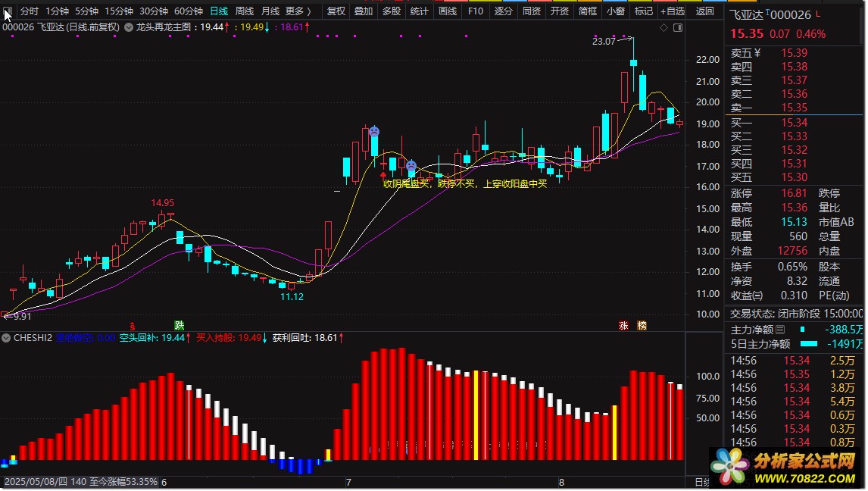Viewport: 868px width, 491px height.
Task: Add stock via +自选 button
Action: click(x=673, y=11)
